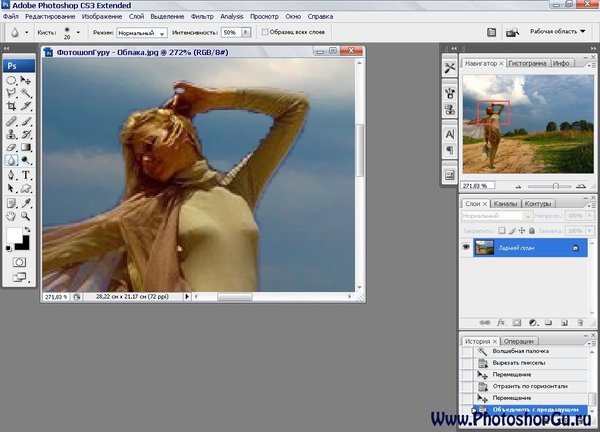Toggle 'Образец всех слоев' checkbox

click(265, 33)
